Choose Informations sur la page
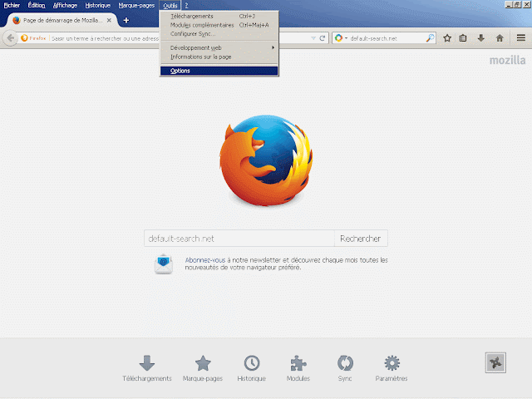This screenshot has height=399, width=532. click(x=219, y=57)
